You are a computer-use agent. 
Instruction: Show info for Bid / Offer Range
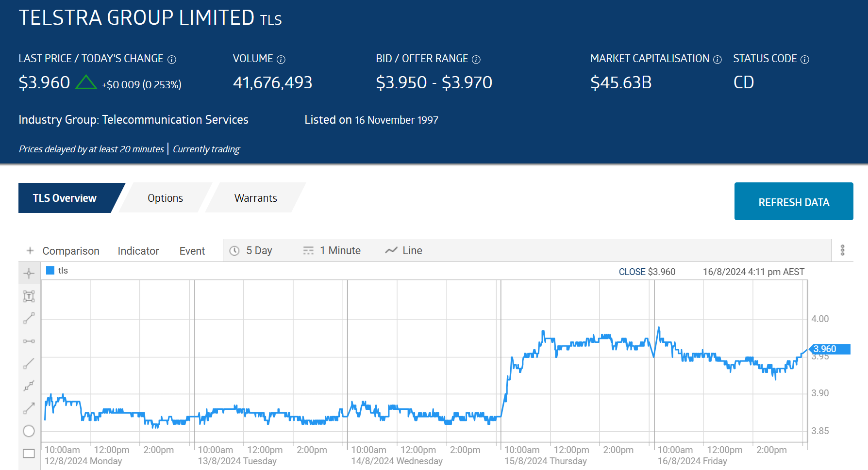(x=476, y=59)
